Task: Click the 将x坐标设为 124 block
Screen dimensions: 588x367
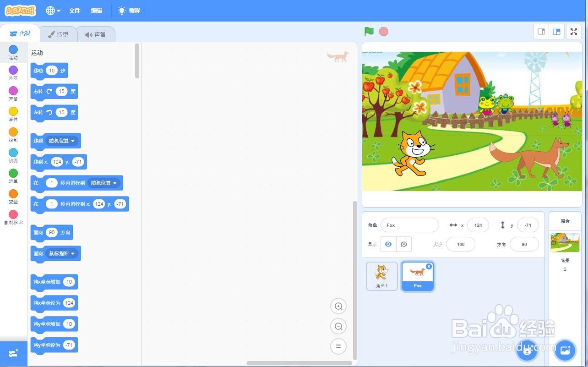Action: (54, 303)
